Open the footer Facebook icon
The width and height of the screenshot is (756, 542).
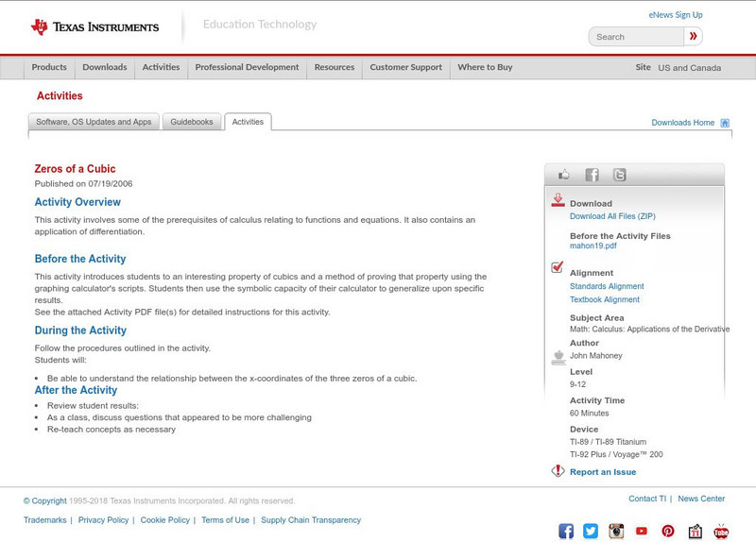tap(566, 531)
